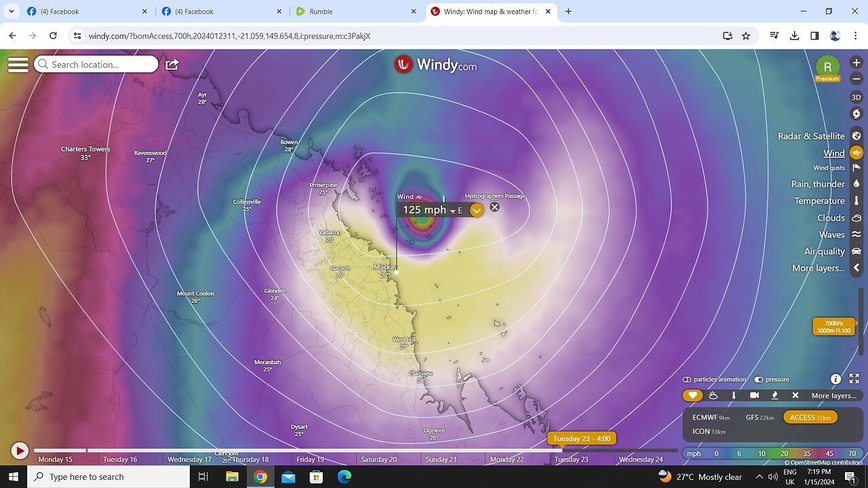Open More layers in right menu
The width and height of the screenshot is (868, 488).
818,268
